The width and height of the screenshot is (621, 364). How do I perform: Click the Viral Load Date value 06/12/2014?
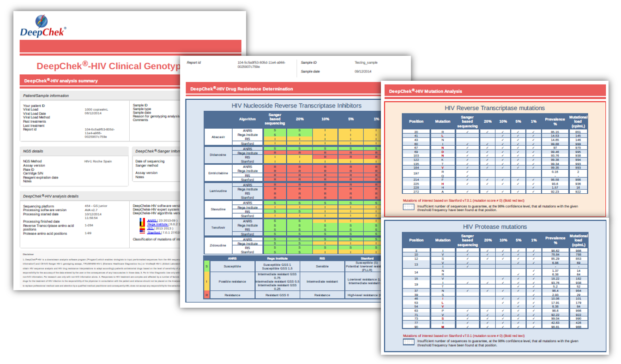(93, 113)
